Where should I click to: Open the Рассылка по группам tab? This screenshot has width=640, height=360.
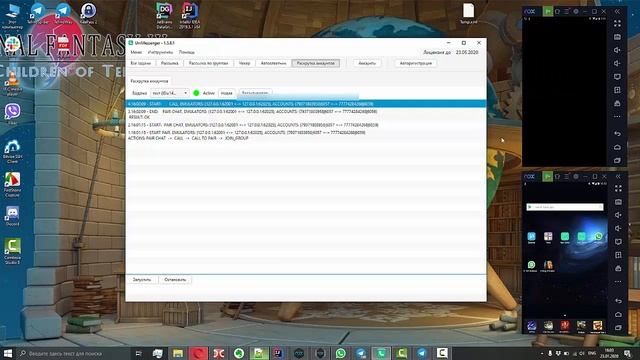(x=208, y=63)
